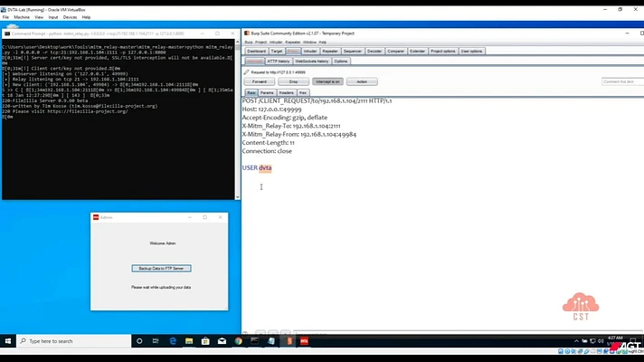
Task: Open the VirtualBox Machine menu
Action: coord(22,17)
